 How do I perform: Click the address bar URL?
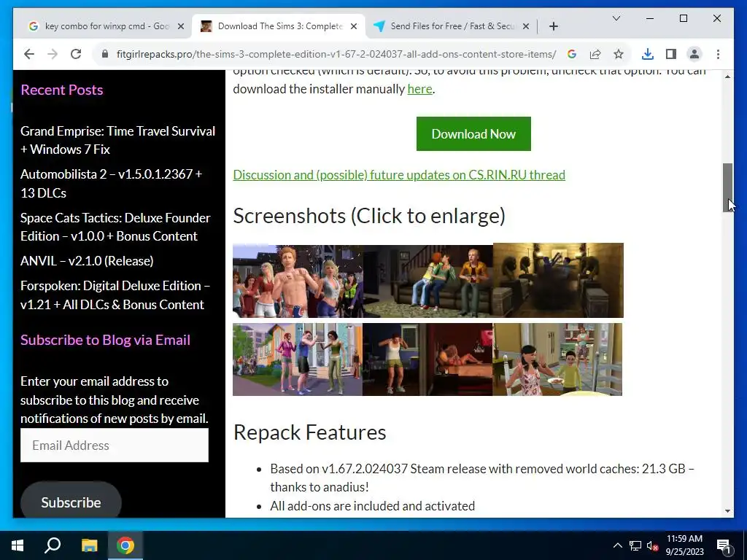pyautogui.click(x=336, y=54)
